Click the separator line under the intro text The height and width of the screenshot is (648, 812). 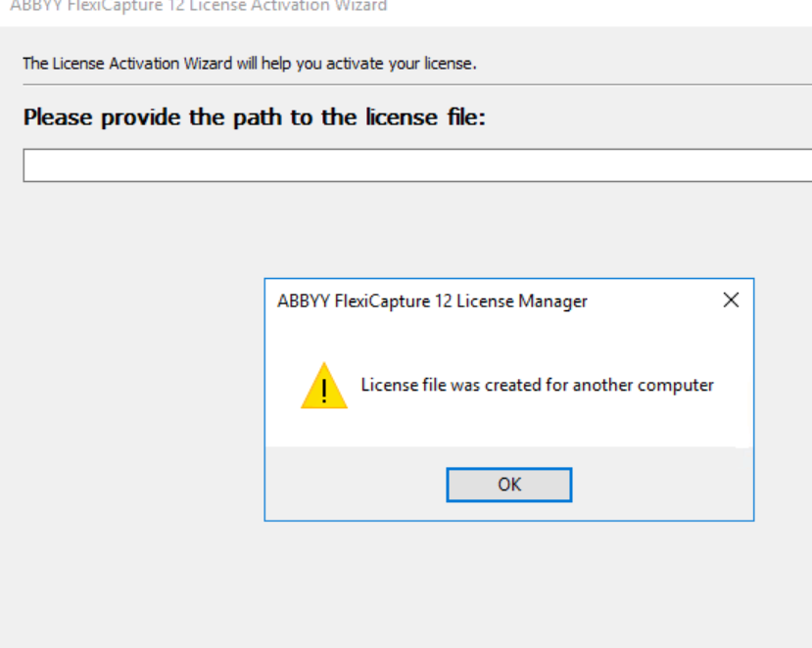[x=417, y=84]
